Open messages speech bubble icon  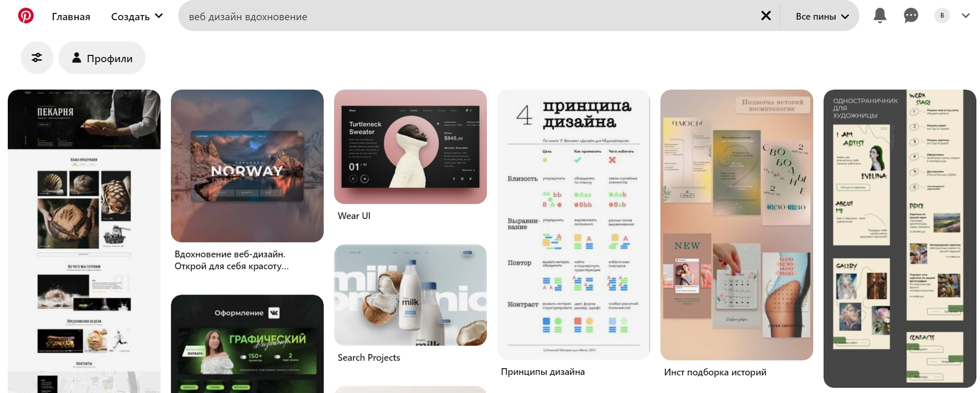pyautogui.click(x=911, y=16)
